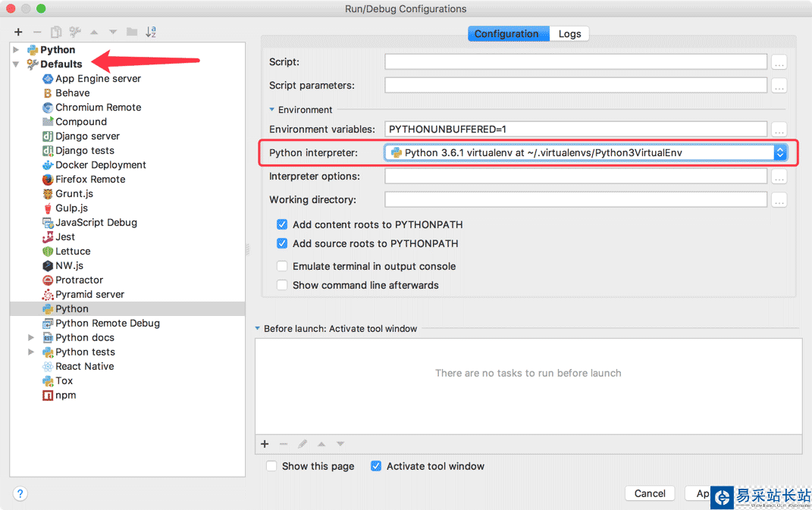Open the Script parameters expand button
The width and height of the screenshot is (812, 510).
[779, 86]
